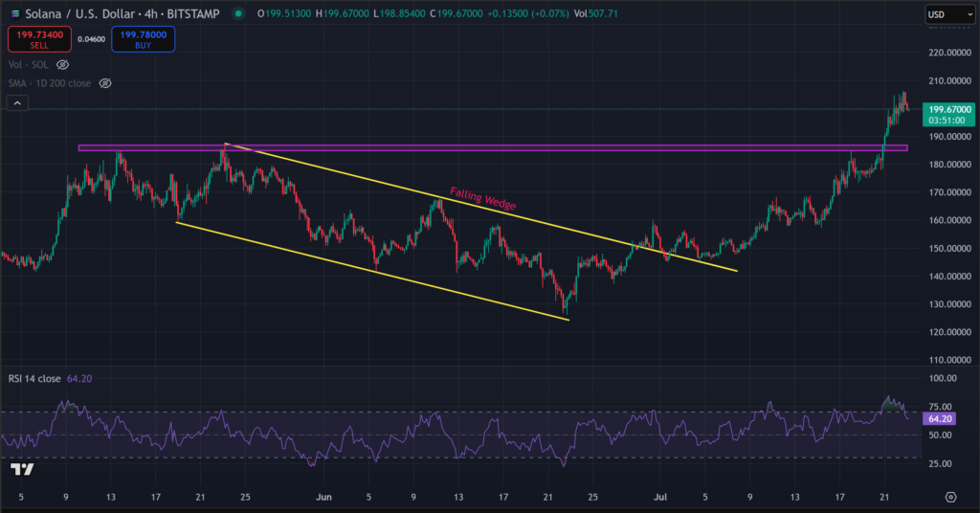This screenshot has height=513, width=980.
Task: Click the O199.51300 open price value
Action: 283,13
